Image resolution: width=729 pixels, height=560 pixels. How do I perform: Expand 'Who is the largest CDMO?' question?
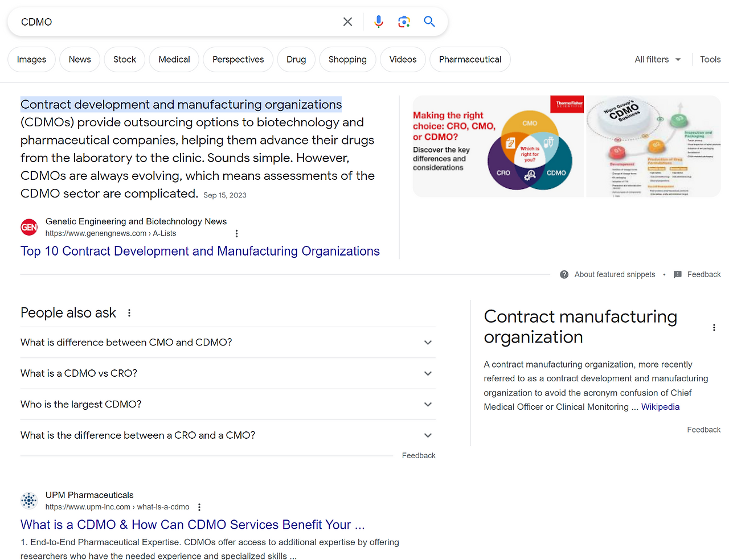228,405
